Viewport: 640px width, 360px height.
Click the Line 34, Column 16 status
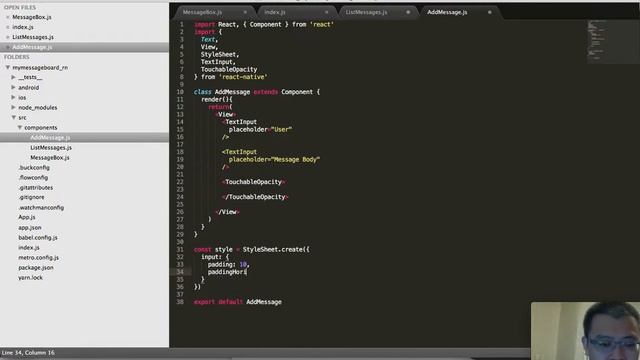28,353
